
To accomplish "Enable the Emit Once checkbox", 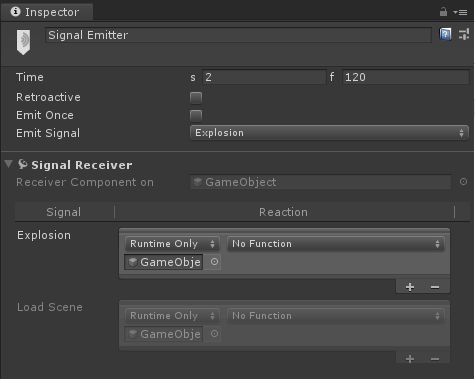I will tap(196, 116).
